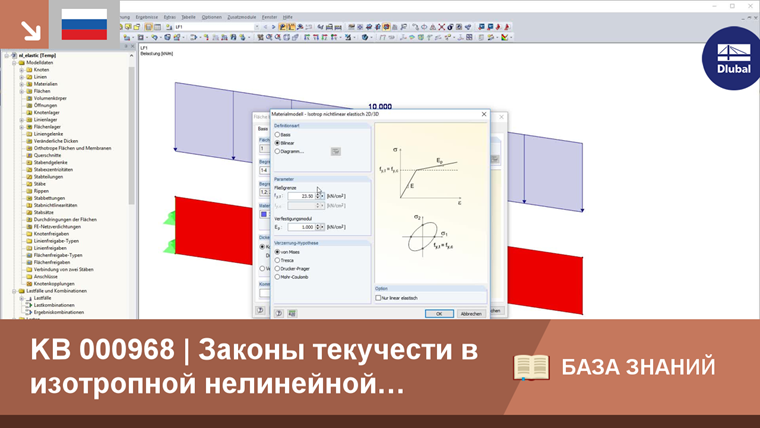Open the Ergebnisse menu

(146, 17)
